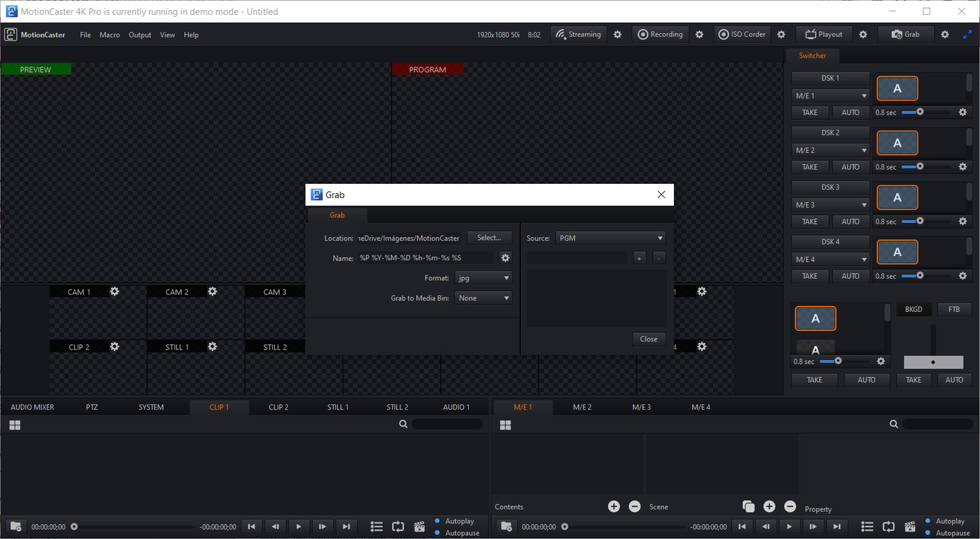The image size is (980, 539).
Task: Open DSK 1 M/E 1 source dropdown
Action: (830, 96)
